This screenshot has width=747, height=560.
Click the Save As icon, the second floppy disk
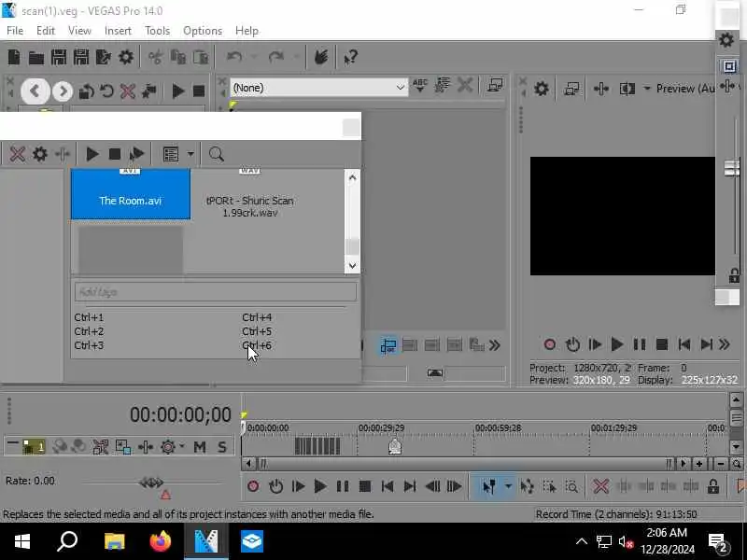(x=81, y=57)
